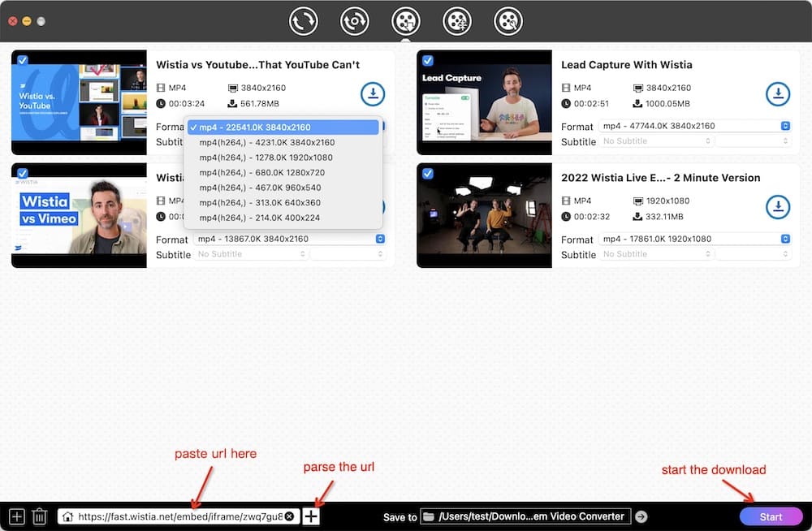Click the Lead Capture video thumbnail
812x531 pixels.
[484, 102]
